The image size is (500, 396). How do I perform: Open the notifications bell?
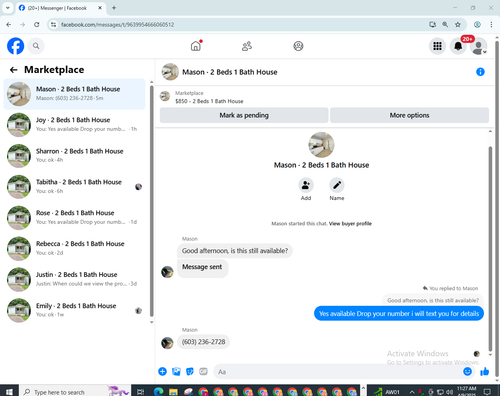pos(458,46)
